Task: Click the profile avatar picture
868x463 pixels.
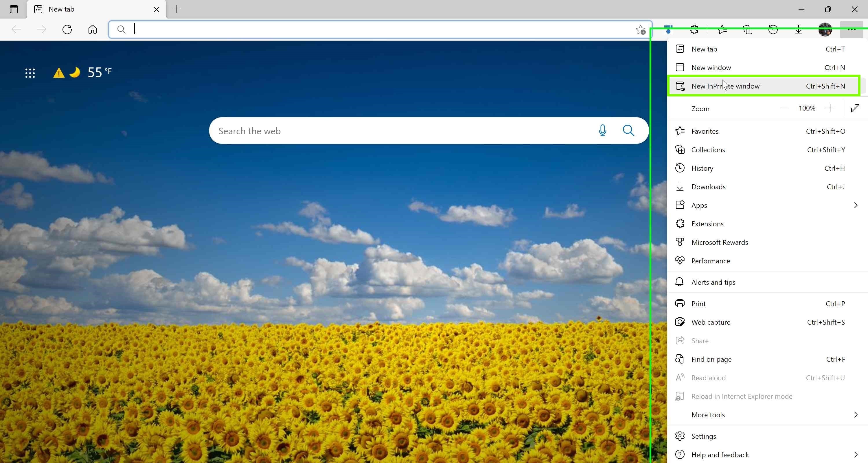Action: pos(825,30)
